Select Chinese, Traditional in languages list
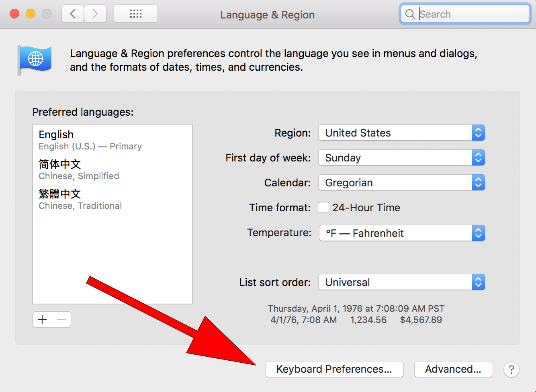The height and width of the screenshot is (392, 536). coord(80,199)
